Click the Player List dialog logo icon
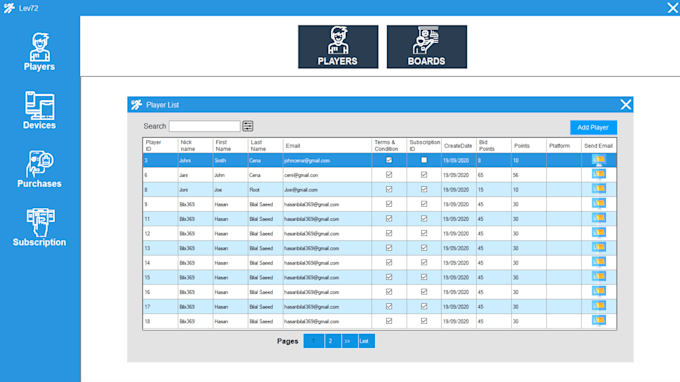Viewport: 680px width, 382px height. 137,104
